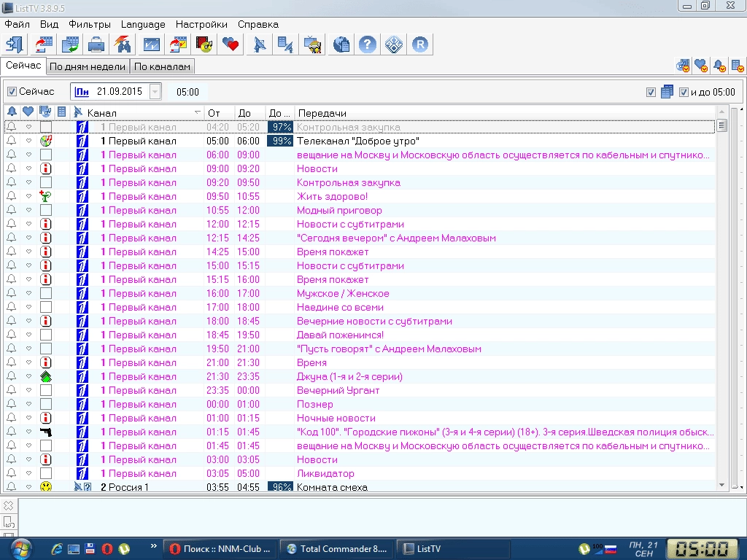Click the smiley icon in 'Комната смеха' row
Image resolution: width=747 pixels, height=560 pixels.
click(46, 486)
